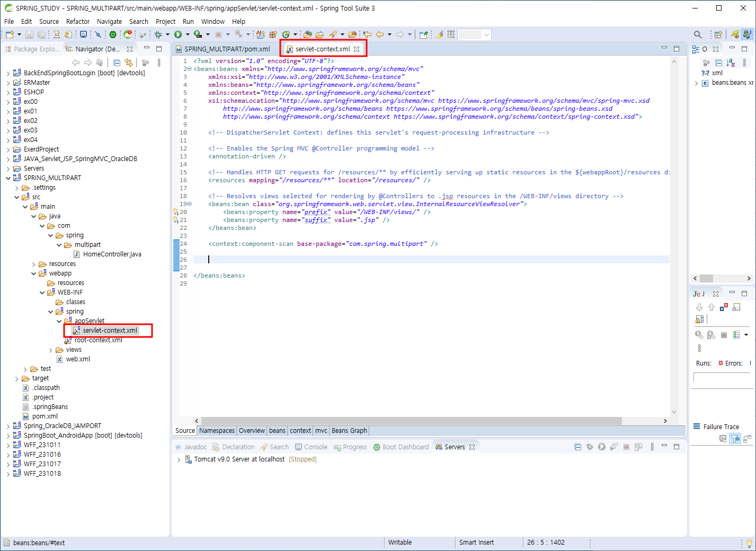Click Quick Access input field in toolbar

click(474, 34)
